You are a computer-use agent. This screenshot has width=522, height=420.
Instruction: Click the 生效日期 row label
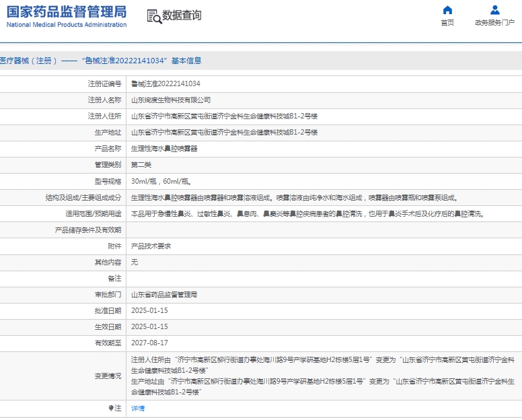tap(108, 327)
